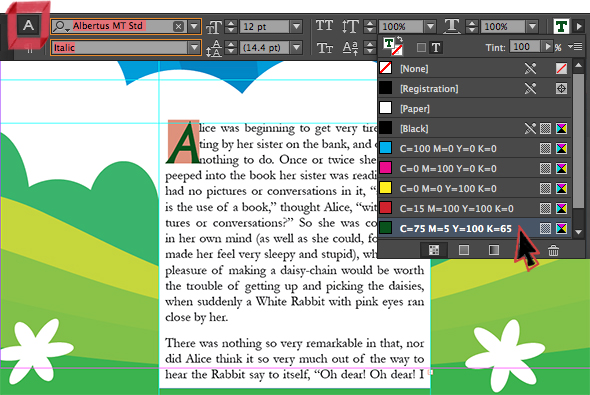Select yellow swatch C=0 M=0 Y=100 K=0

click(474, 188)
